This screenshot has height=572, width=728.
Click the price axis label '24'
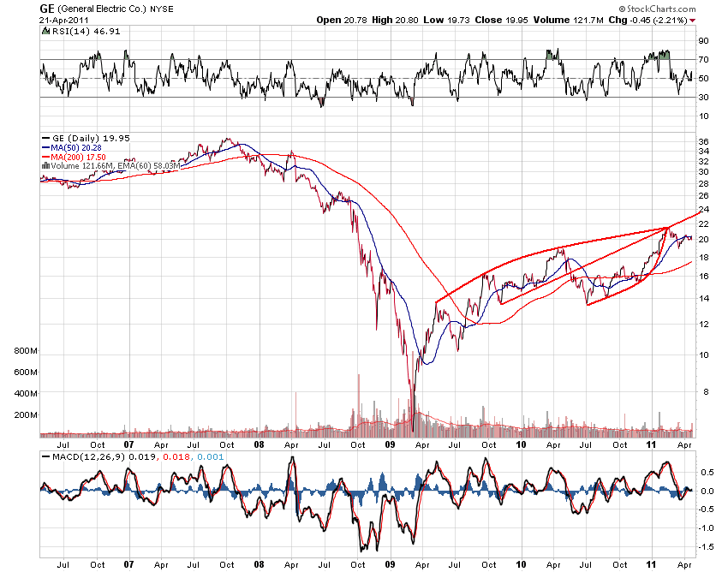[703, 210]
